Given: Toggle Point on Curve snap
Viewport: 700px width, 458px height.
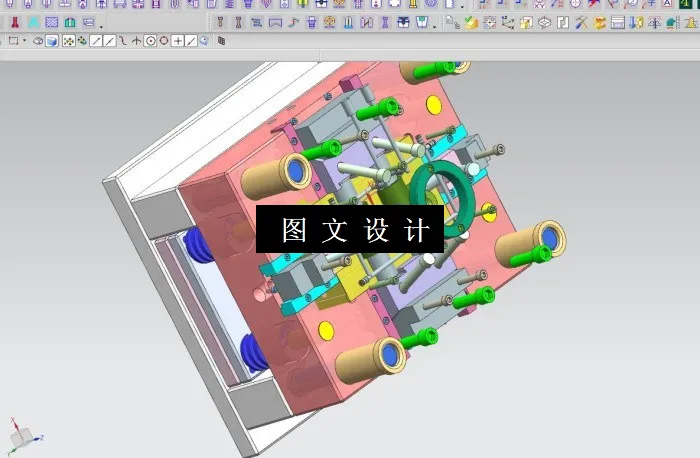Looking at the screenshot, I should pyautogui.click(x=191, y=41).
